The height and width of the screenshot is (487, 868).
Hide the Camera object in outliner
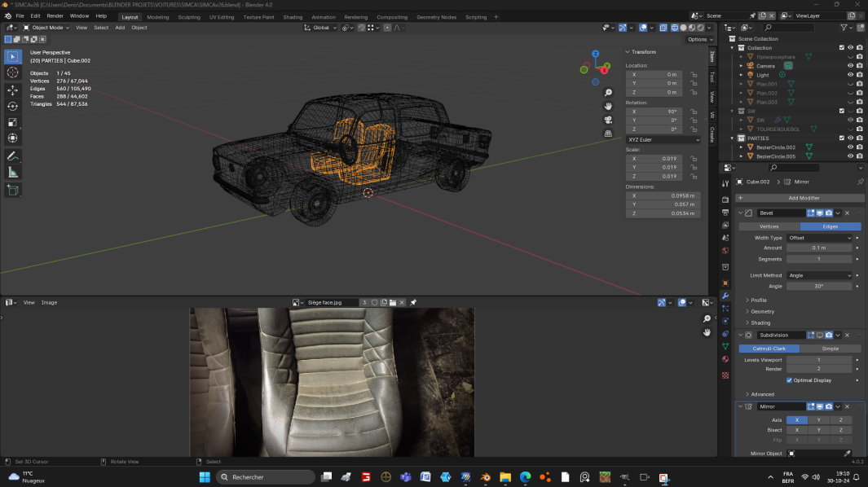tap(850, 65)
